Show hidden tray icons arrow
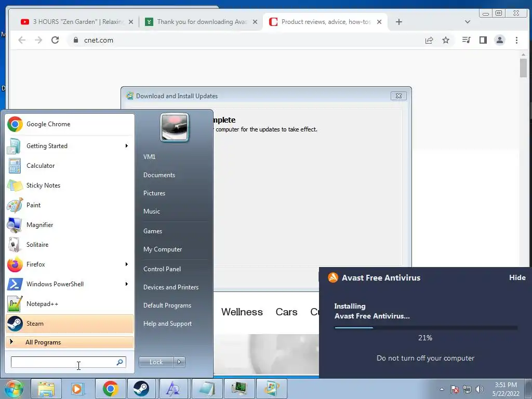 click(x=442, y=389)
